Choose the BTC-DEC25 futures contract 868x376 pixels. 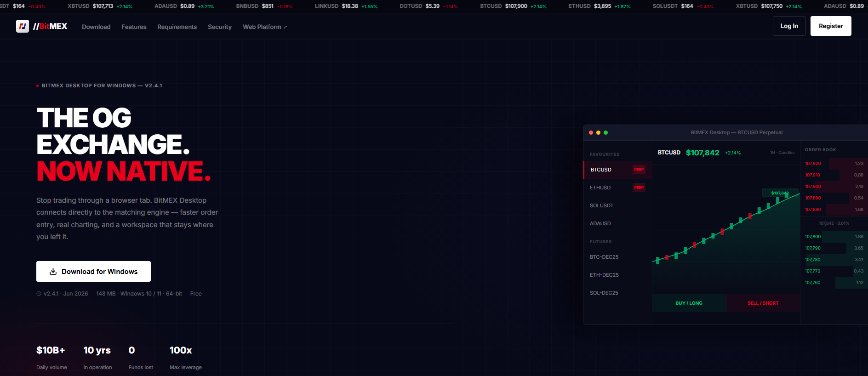click(x=617, y=257)
